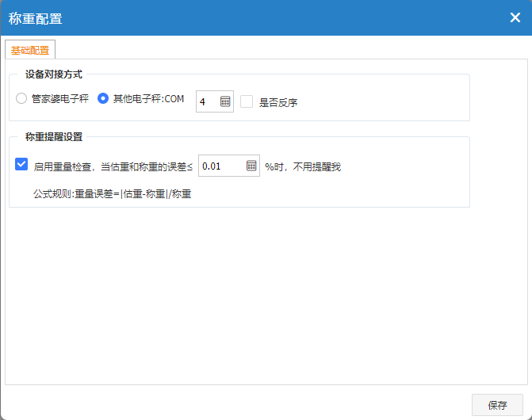
Task: Enable the 是否反序 checkbox
Action: [x=247, y=101]
